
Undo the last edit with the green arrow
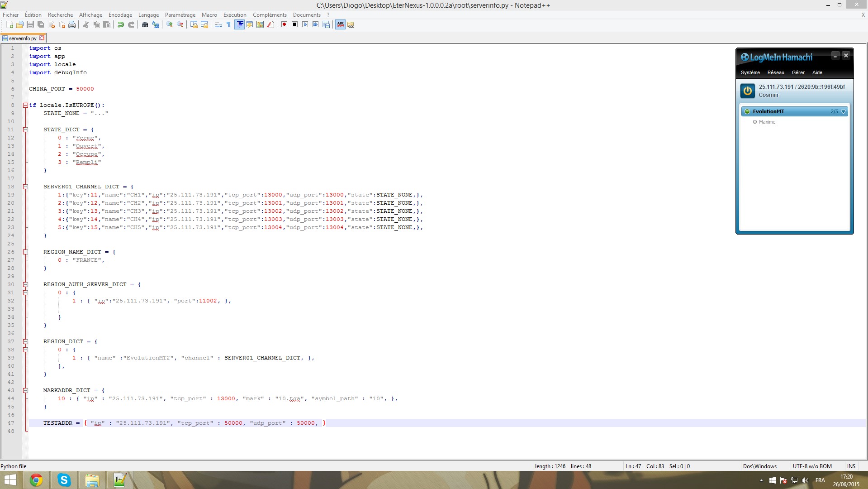click(121, 25)
